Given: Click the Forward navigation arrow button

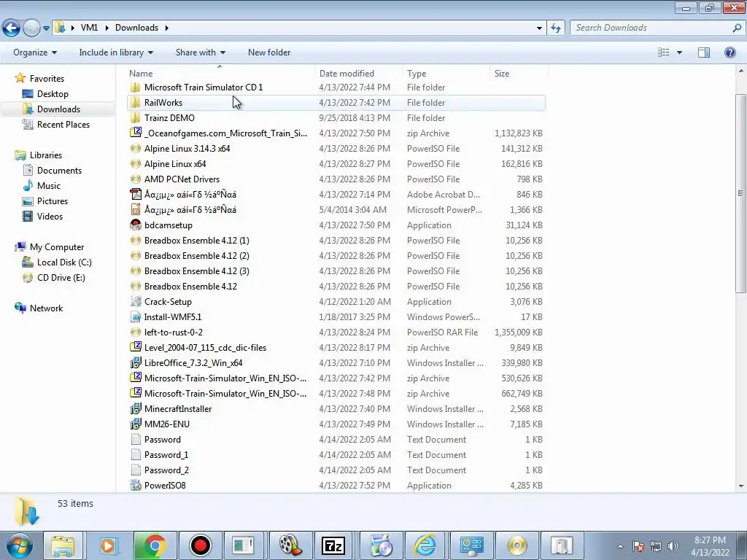Looking at the screenshot, I should pos(31,28).
